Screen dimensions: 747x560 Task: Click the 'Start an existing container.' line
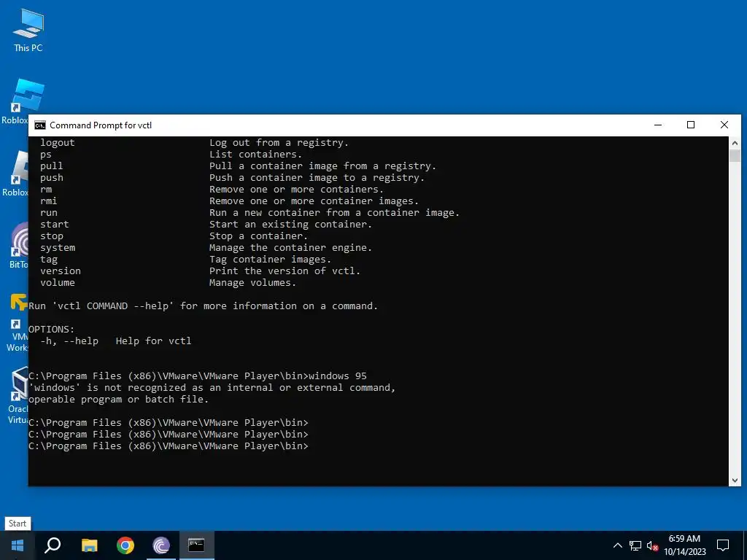click(x=290, y=225)
